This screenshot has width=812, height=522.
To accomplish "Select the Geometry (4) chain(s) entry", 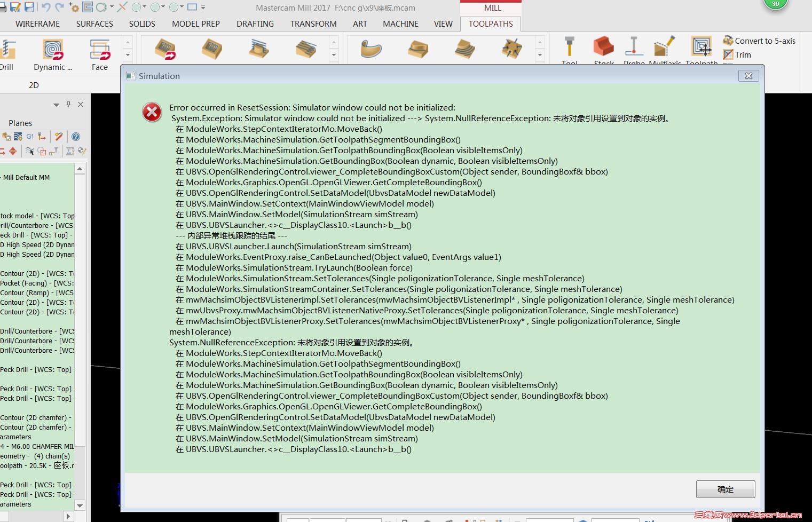I will coord(35,456).
